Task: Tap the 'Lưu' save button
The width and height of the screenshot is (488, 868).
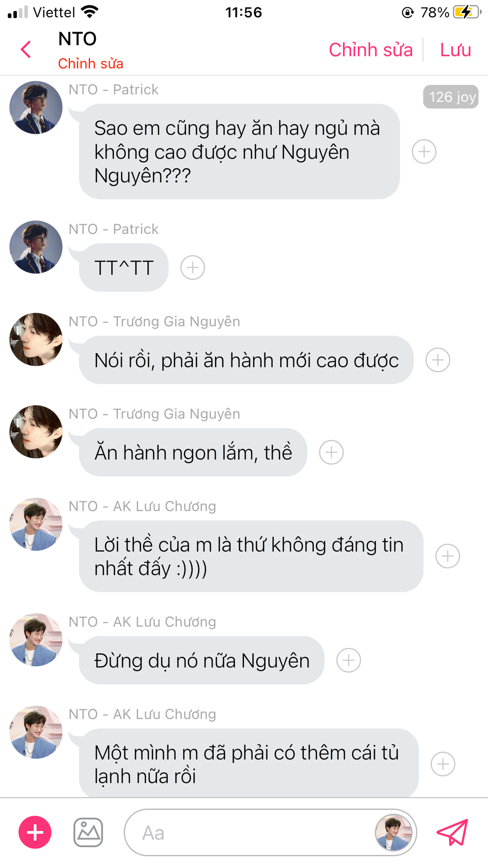Action: tap(455, 50)
